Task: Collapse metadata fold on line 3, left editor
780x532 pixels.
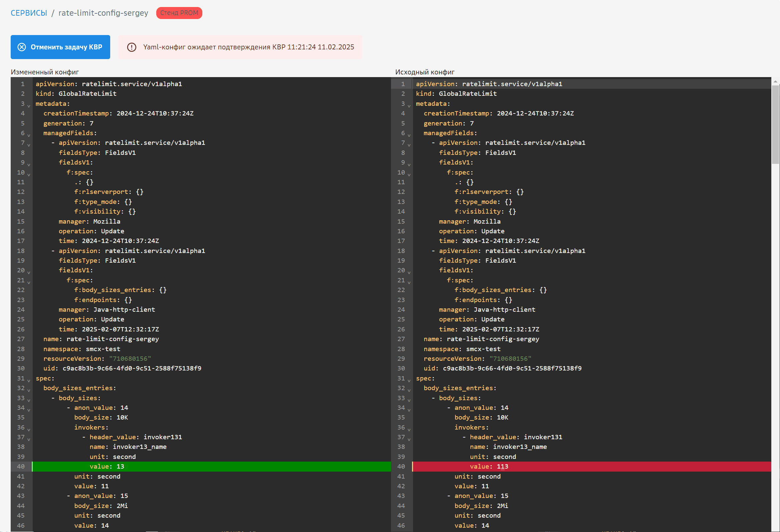Action: (x=28, y=106)
